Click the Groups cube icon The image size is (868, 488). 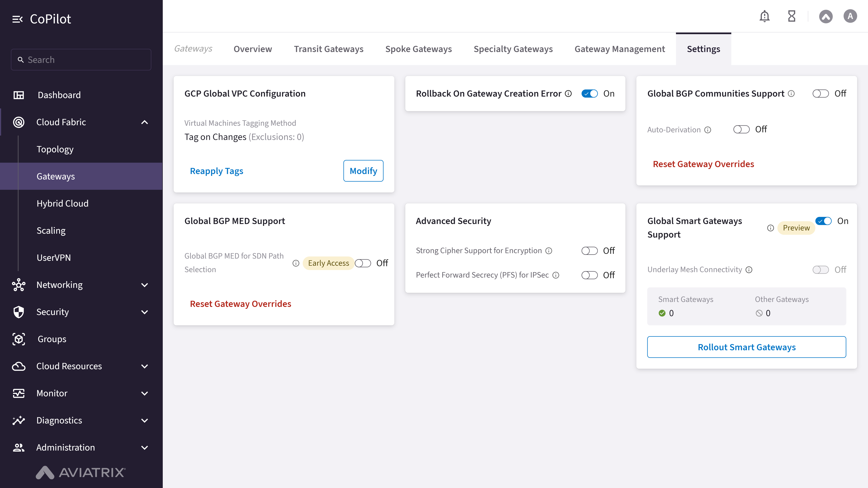click(18, 339)
